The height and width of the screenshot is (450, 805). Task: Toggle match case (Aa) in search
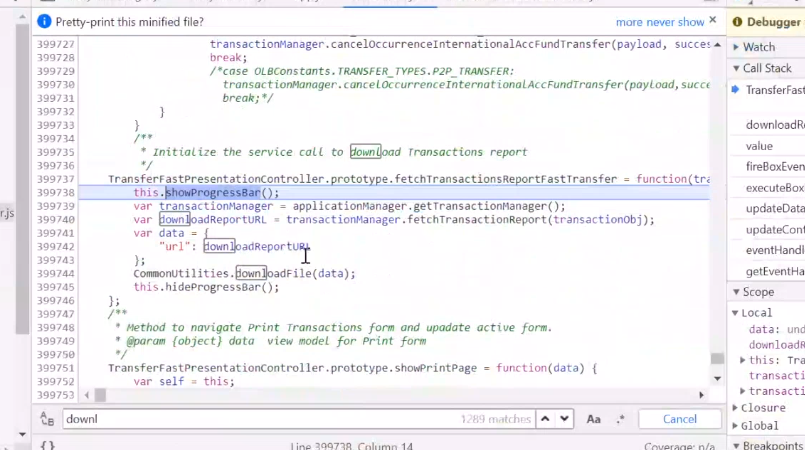point(593,420)
